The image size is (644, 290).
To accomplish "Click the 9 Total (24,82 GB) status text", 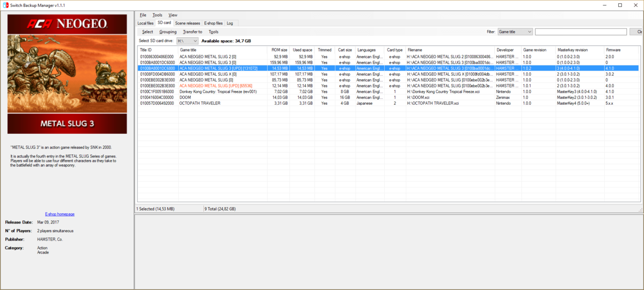I will (x=220, y=208).
